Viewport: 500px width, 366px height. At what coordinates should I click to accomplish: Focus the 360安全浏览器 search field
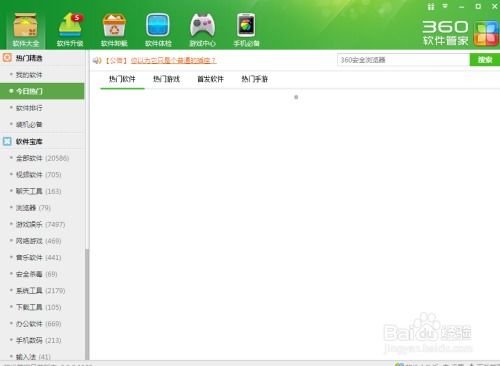point(403,60)
